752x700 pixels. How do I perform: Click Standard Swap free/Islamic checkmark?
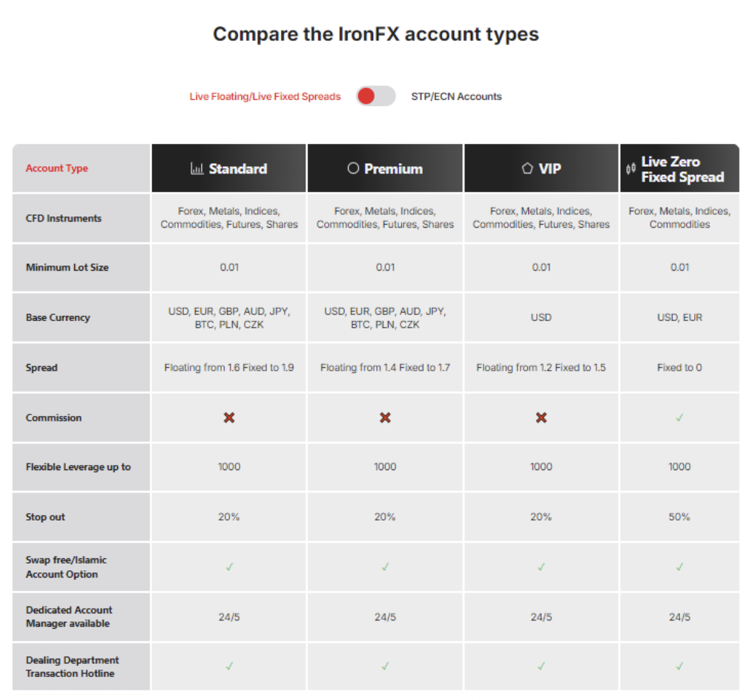[x=229, y=567]
